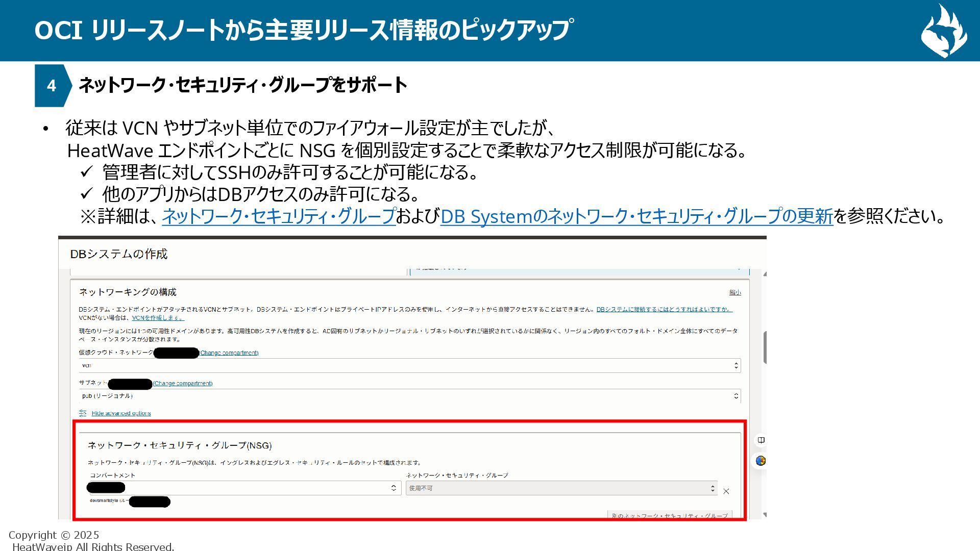This screenshot has width=980, height=551.
Task: Click Change compartment beside サブネット
Action: pos(182,383)
